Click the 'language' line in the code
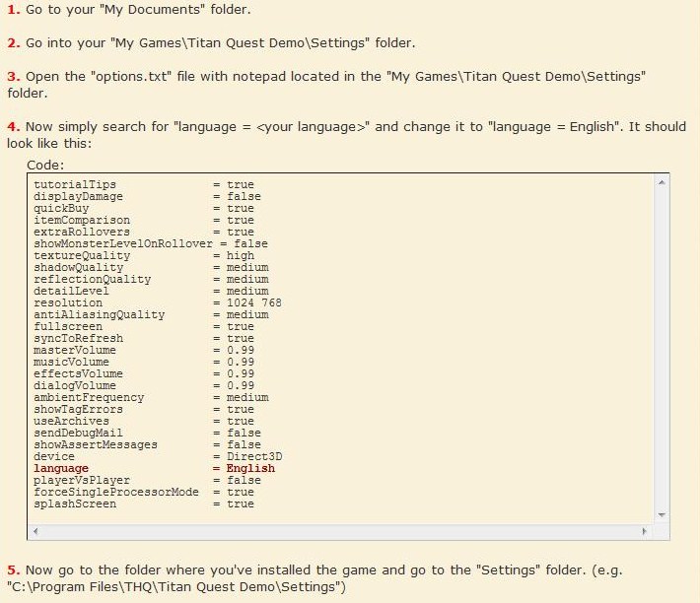Image resolution: width=700 pixels, height=603 pixels. [x=154, y=468]
